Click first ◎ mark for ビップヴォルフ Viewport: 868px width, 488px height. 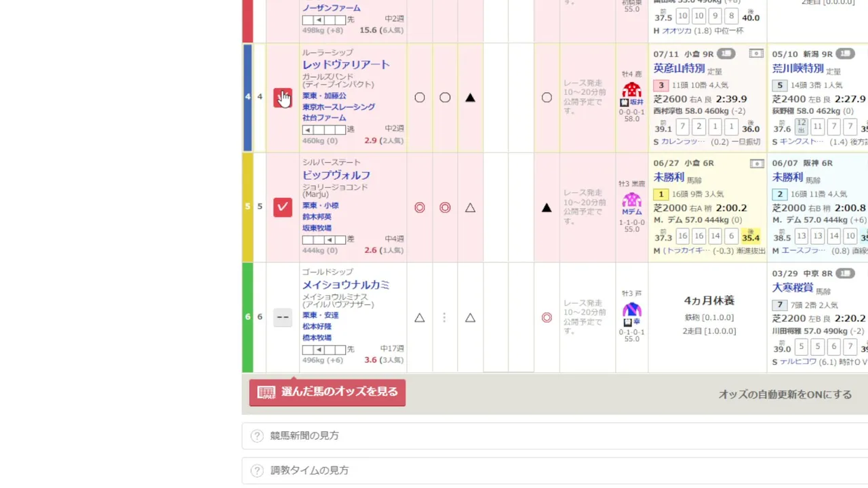pos(420,207)
